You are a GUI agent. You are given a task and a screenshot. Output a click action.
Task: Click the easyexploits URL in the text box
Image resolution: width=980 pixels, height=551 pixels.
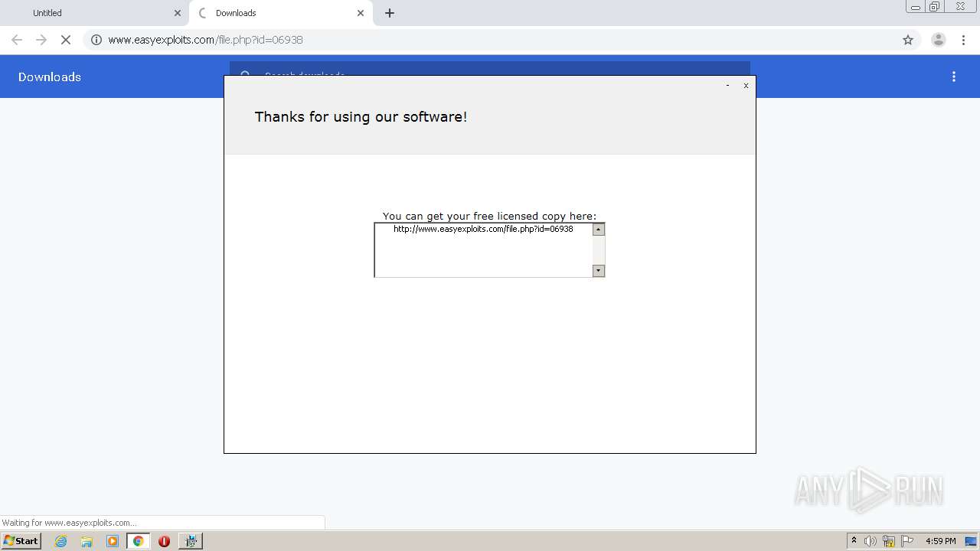[483, 229]
